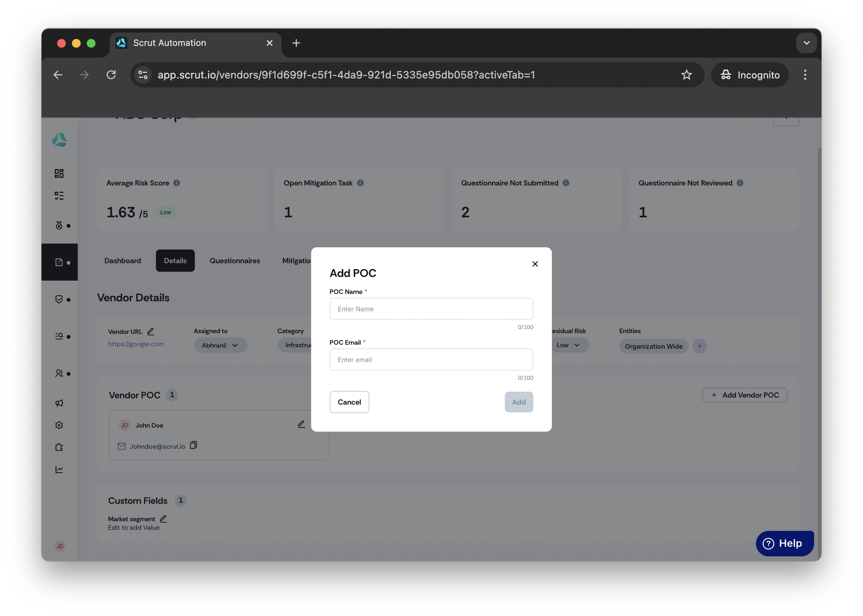Click the POC Email input field
Screen dimensions: 863x616
pos(431,359)
